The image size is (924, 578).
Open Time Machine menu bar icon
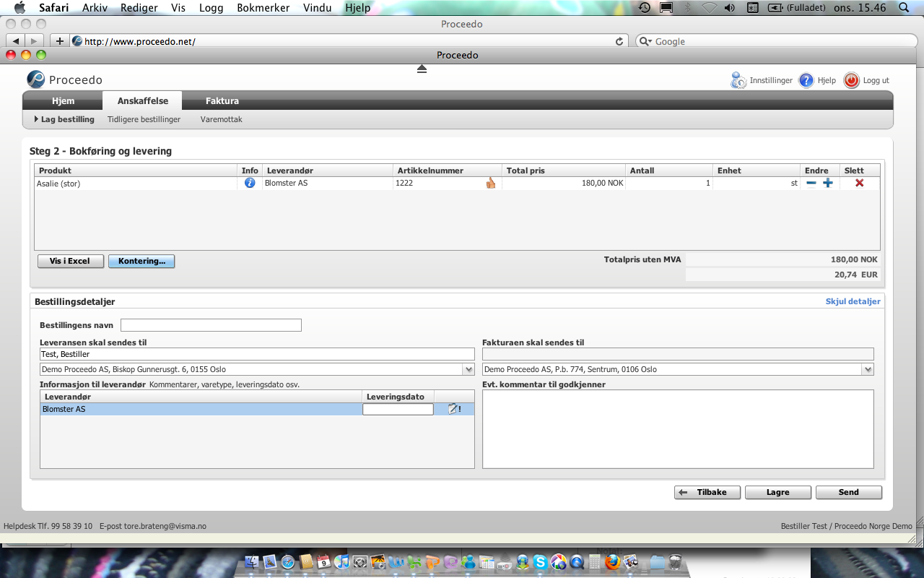(x=645, y=8)
